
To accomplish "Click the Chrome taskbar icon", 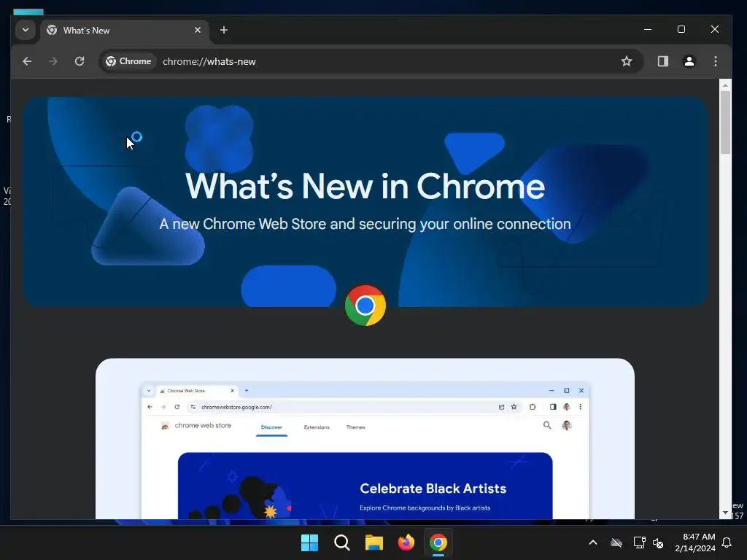I will [438, 542].
